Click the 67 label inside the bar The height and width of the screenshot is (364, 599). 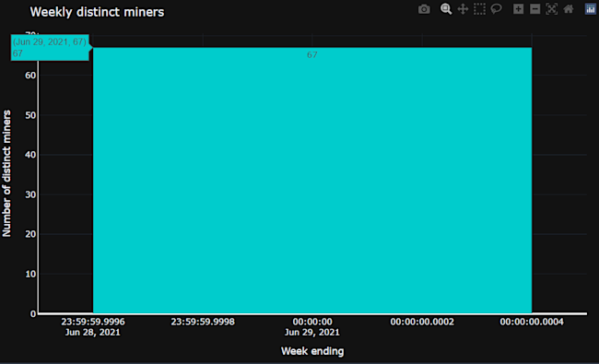312,55
